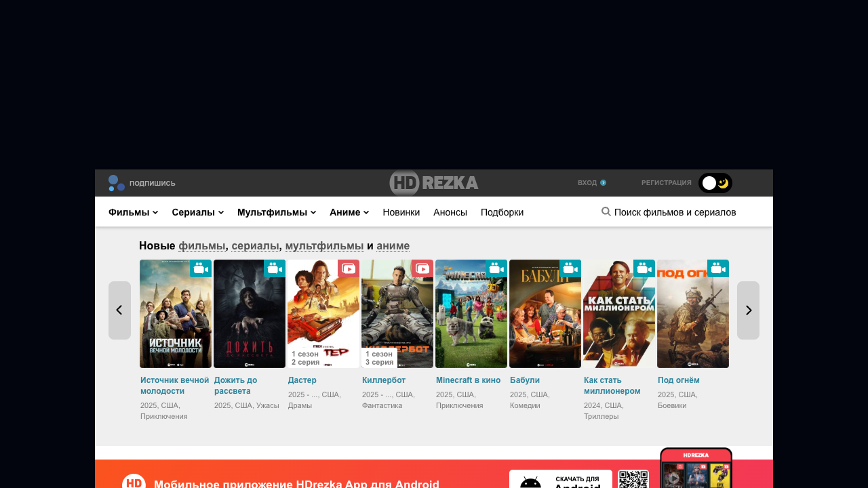Click series icon on Дастер poster

pos(348,269)
